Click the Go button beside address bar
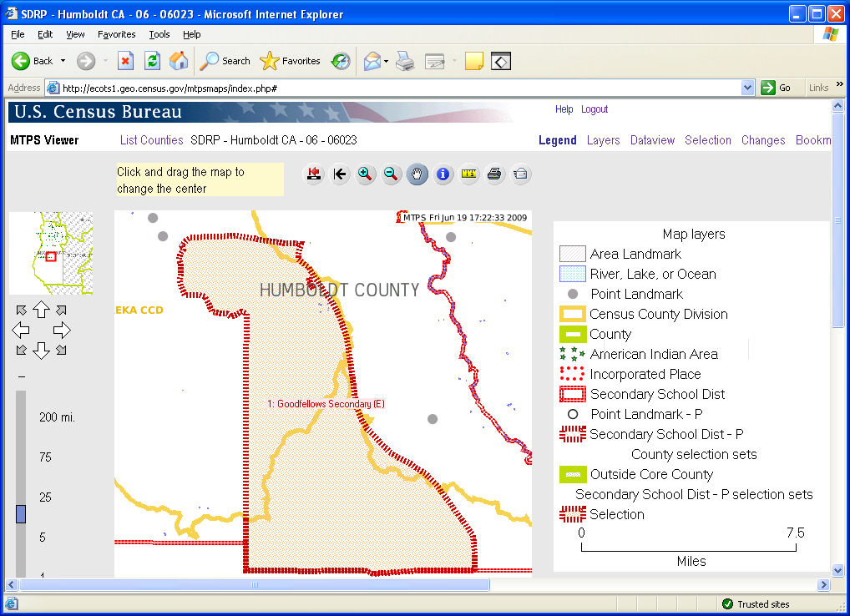 click(x=776, y=88)
